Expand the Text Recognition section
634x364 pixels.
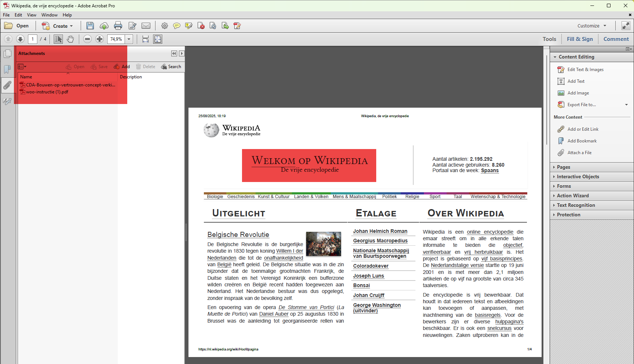tap(592, 205)
